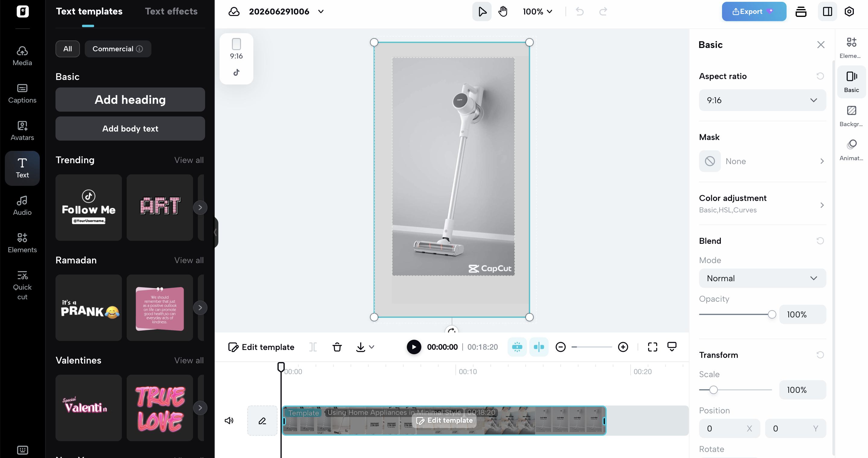Show more Trending text templates
The width and height of the screenshot is (868, 458).
coord(200,207)
